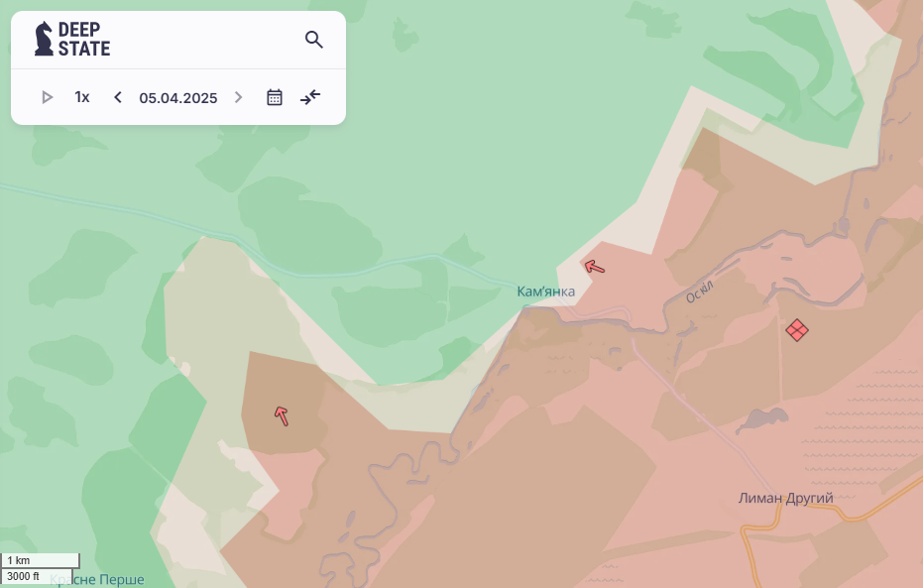The image size is (923, 588).
Task: Click the red diamond unit marker
Action: click(796, 330)
